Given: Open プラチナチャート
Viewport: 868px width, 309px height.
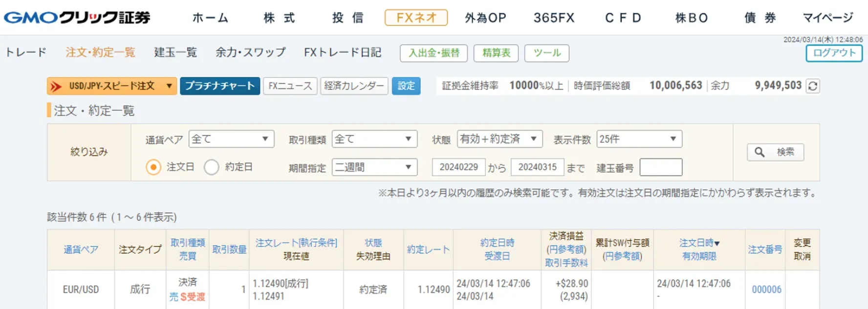Looking at the screenshot, I should click(x=220, y=86).
